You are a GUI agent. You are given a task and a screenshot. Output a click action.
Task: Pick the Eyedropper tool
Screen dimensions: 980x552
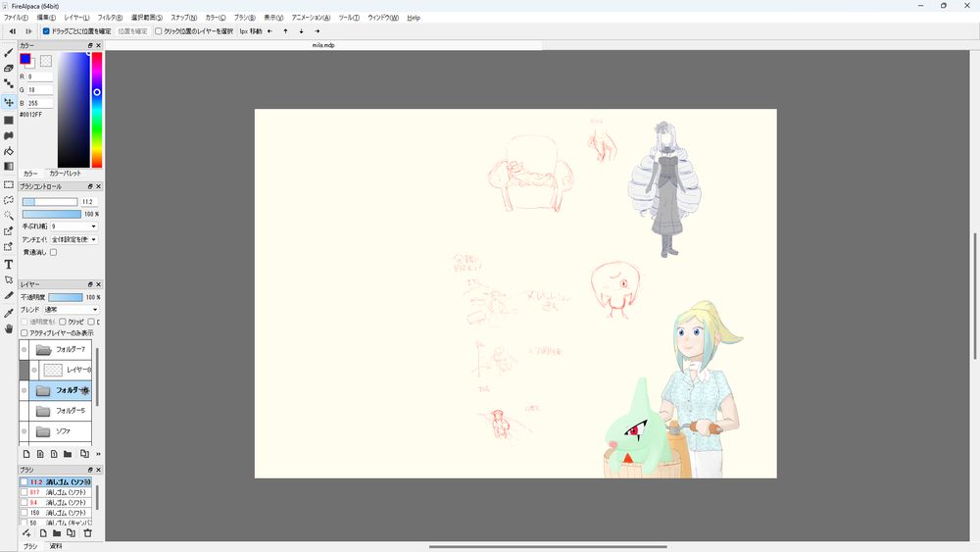(9, 313)
